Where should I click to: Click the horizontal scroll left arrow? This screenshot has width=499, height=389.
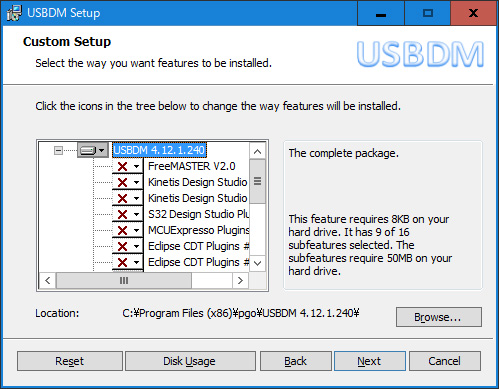coord(48,280)
